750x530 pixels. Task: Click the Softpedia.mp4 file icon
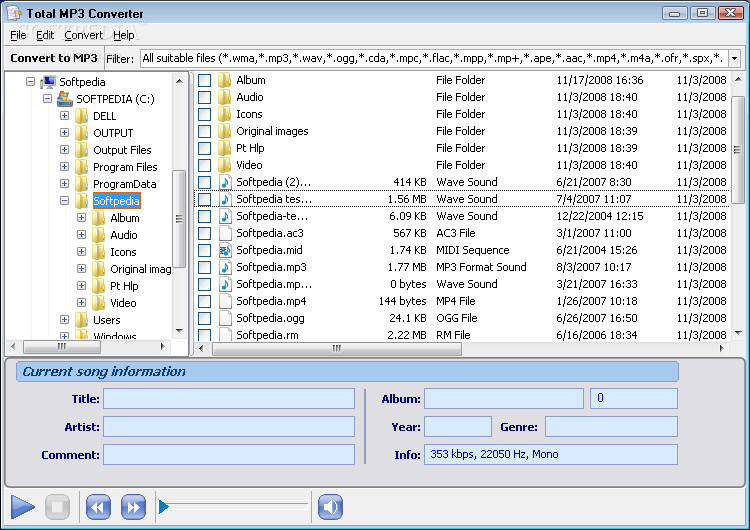(x=225, y=301)
